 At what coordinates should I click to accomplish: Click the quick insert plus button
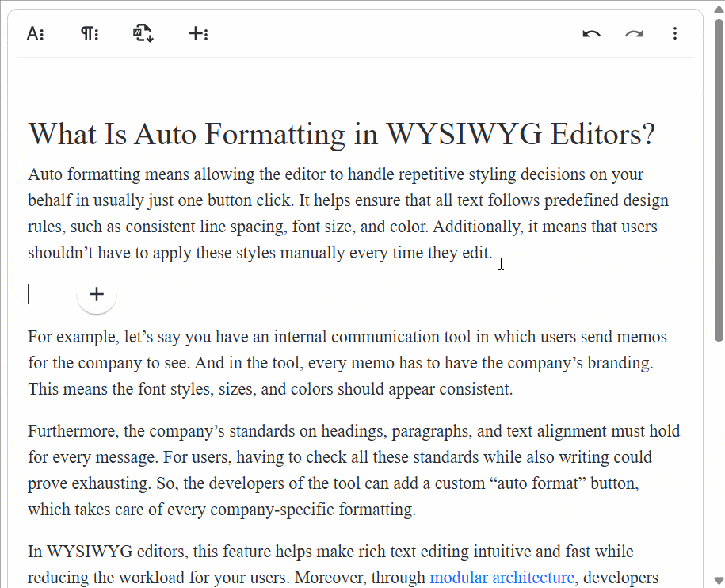coord(97,295)
